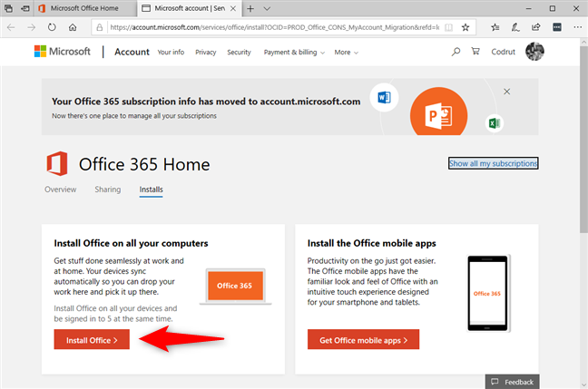Click the vertical scrollbar thumb
588x389 pixels.
583,139
